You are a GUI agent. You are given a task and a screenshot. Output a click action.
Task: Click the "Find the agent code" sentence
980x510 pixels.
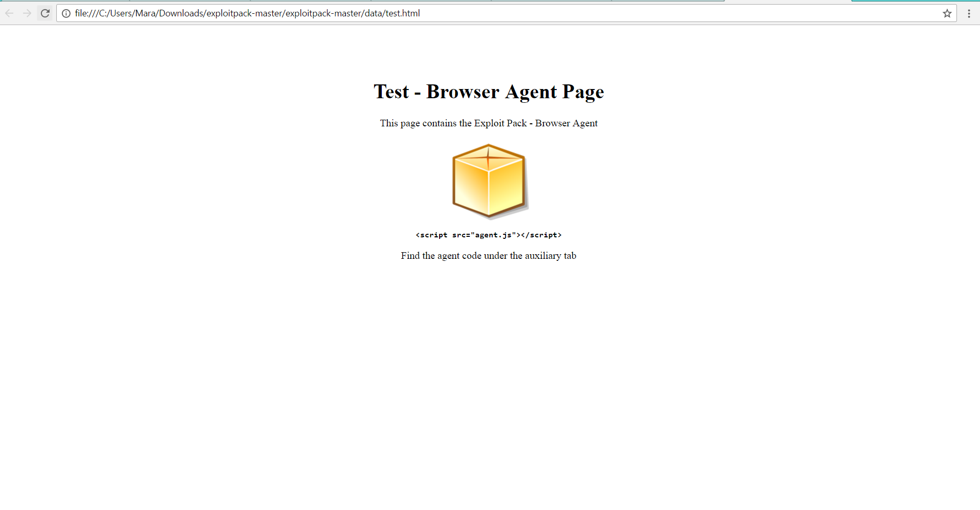click(488, 256)
